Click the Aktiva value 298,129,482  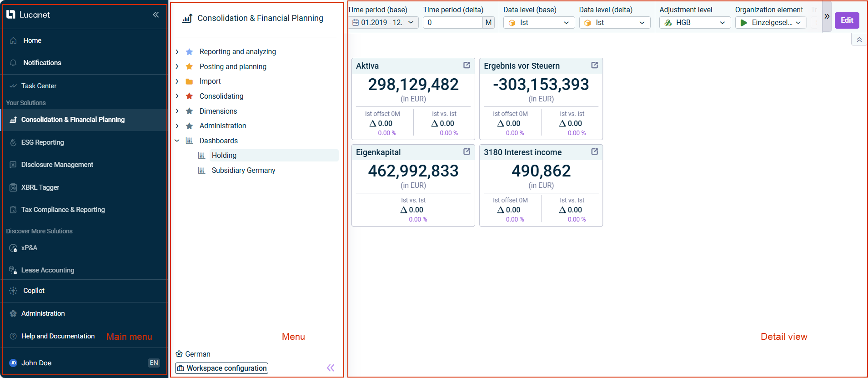[413, 85]
